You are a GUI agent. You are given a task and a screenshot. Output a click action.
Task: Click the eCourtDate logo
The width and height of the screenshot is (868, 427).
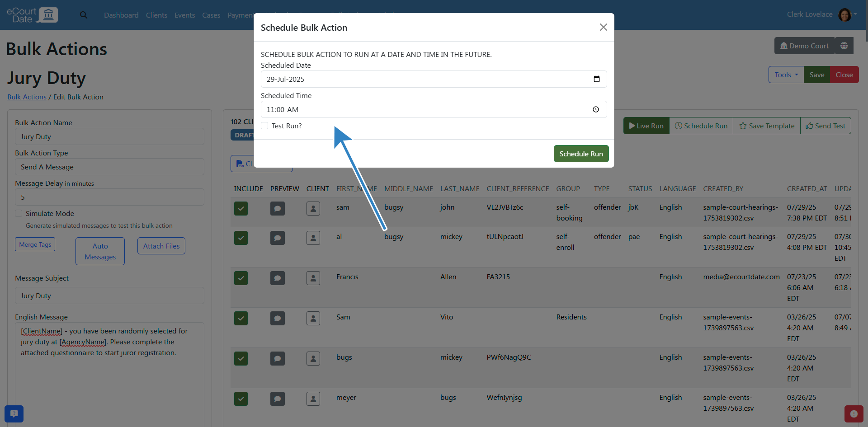[32, 15]
